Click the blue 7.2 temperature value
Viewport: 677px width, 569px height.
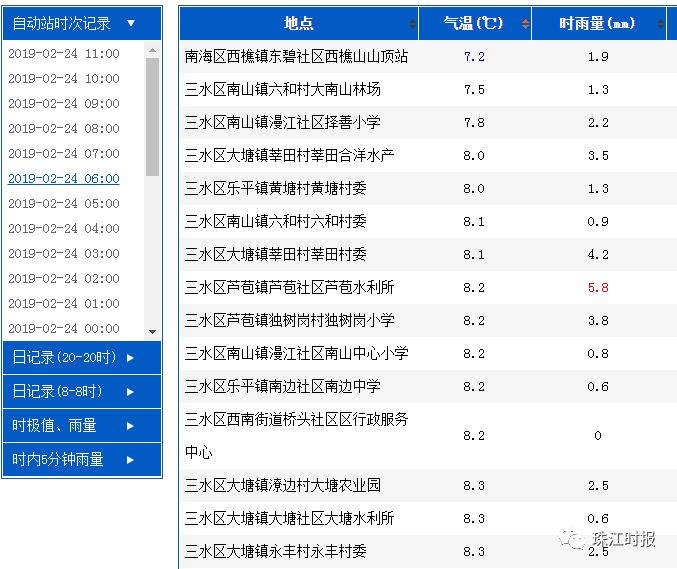pyautogui.click(x=474, y=57)
